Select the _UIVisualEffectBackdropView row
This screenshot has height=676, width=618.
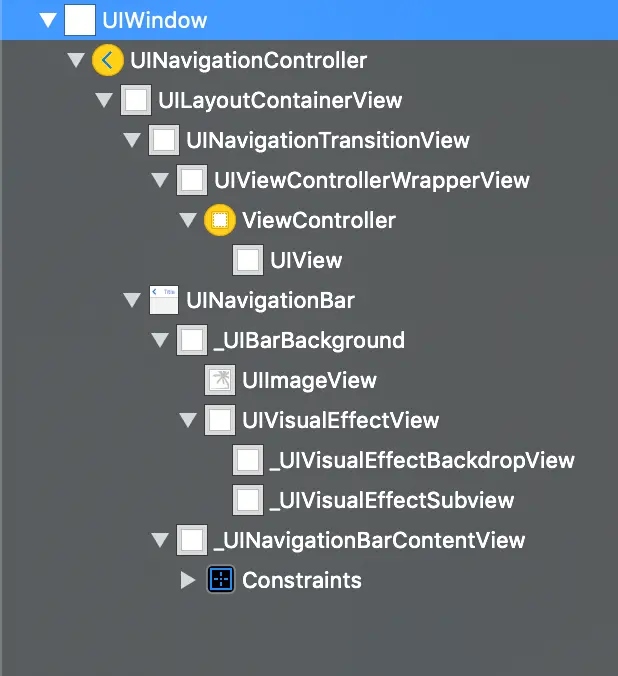[x=421, y=460]
